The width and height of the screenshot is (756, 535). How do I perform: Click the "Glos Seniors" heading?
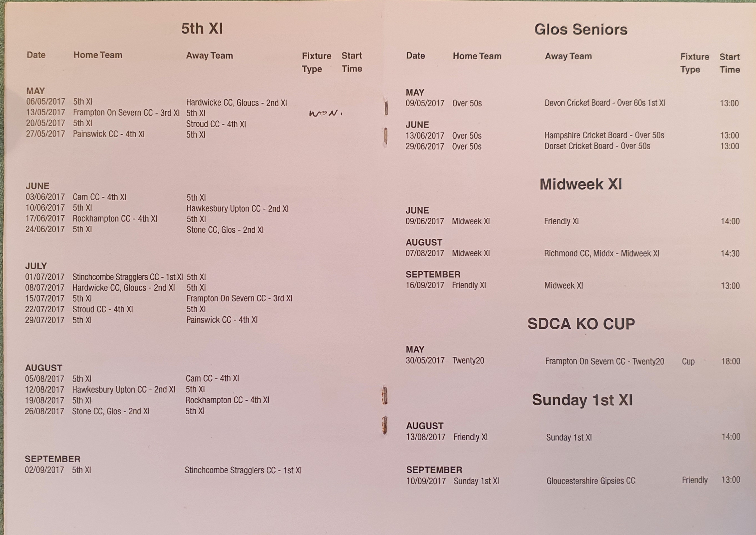coord(580,29)
